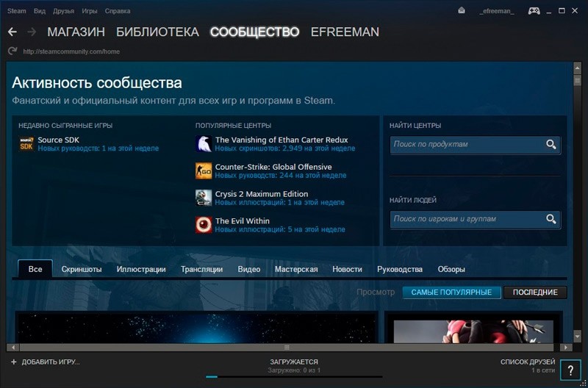Open the EFREEMAN profile section
The width and height of the screenshot is (588, 388).
pos(345,32)
